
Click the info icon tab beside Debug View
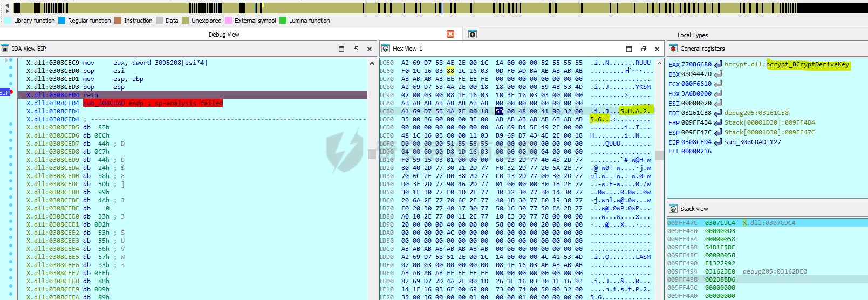coord(472,35)
